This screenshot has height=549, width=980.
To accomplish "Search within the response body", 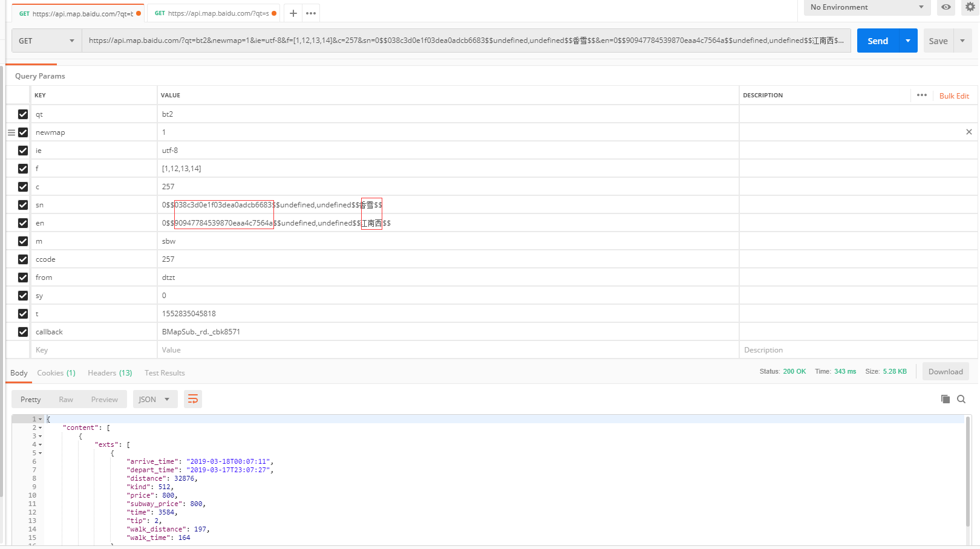I will click(x=961, y=399).
